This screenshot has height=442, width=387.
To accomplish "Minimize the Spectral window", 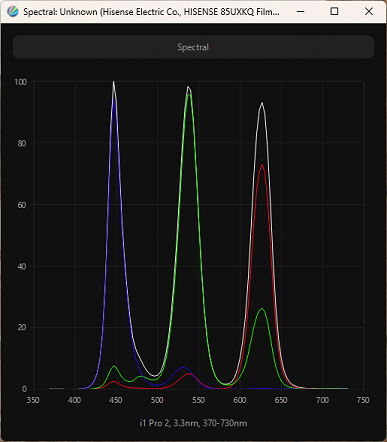I will coord(301,11).
